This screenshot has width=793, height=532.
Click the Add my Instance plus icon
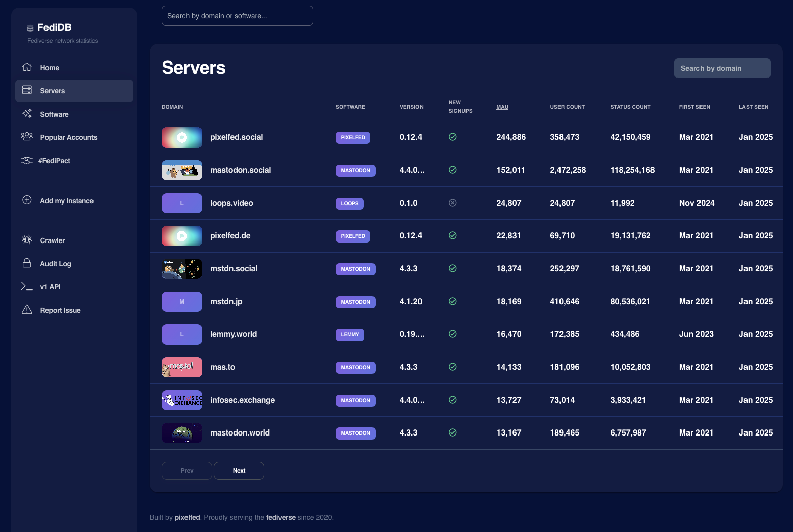27,200
